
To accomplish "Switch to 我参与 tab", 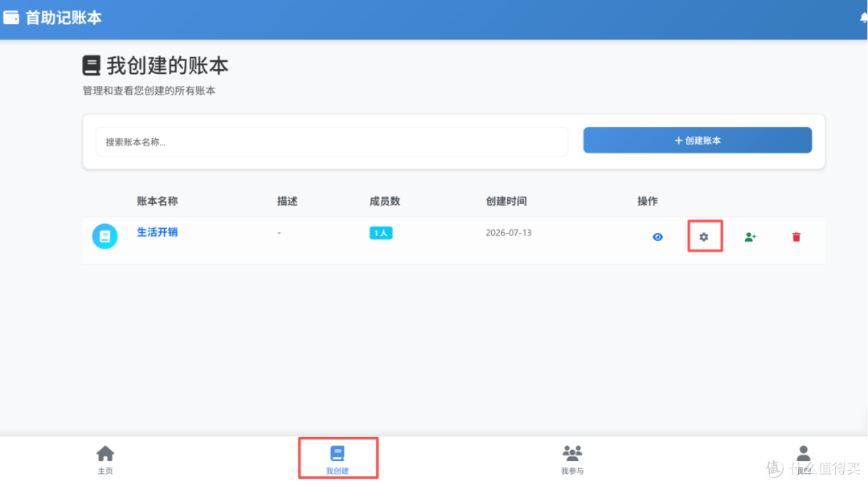I will click(x=572, y=460).
